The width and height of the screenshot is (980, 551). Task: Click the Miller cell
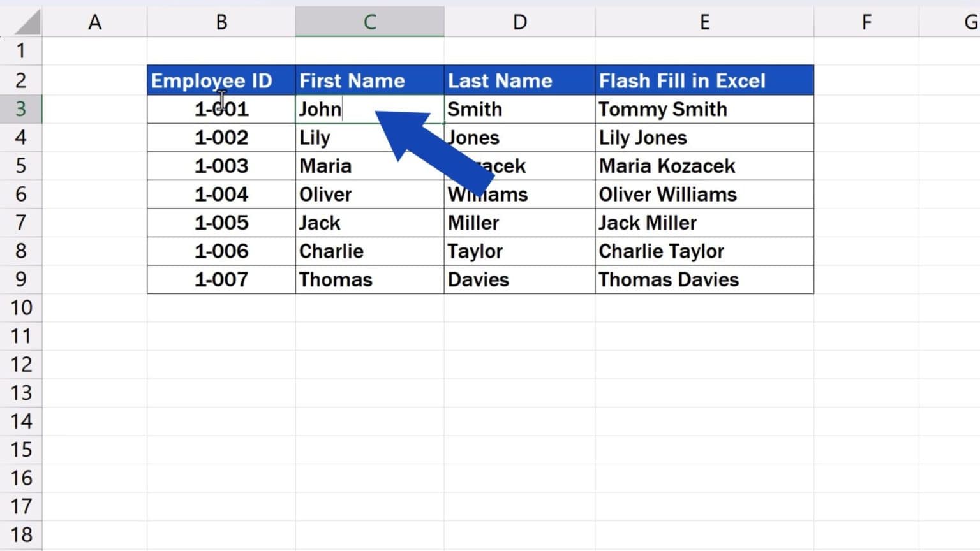pos(519,223)
